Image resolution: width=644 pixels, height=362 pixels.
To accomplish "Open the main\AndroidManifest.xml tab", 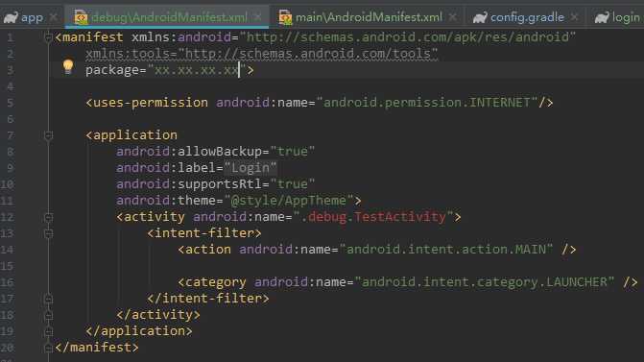I will pyautogui.click(x=369, y=17).
